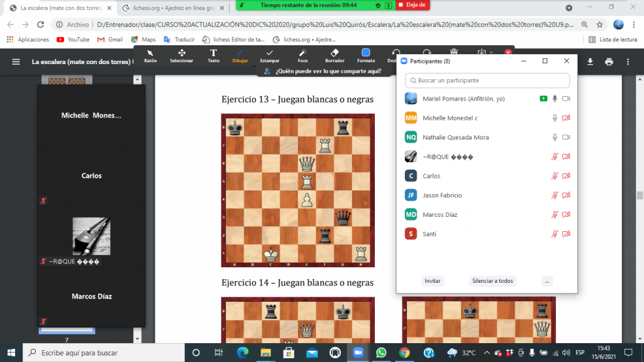Open YouTube bookmark
The height and width of the screenshot is (362, 644).
point(73,40)
